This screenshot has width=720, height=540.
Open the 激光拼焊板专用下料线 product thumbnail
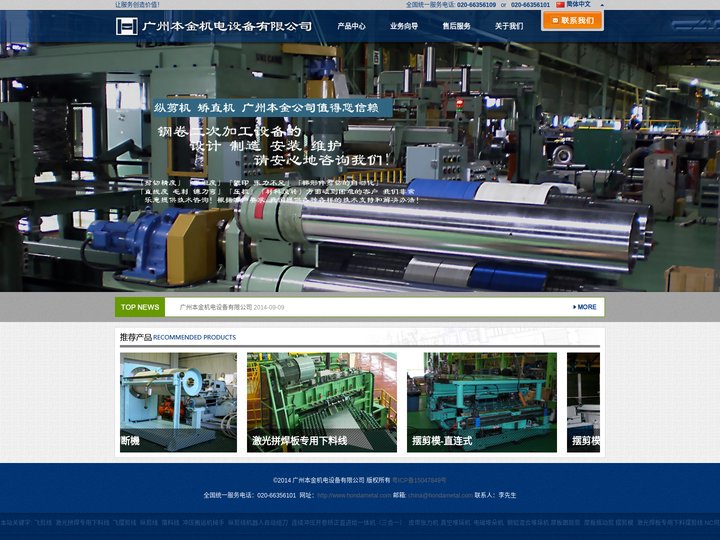click(322, 402)
